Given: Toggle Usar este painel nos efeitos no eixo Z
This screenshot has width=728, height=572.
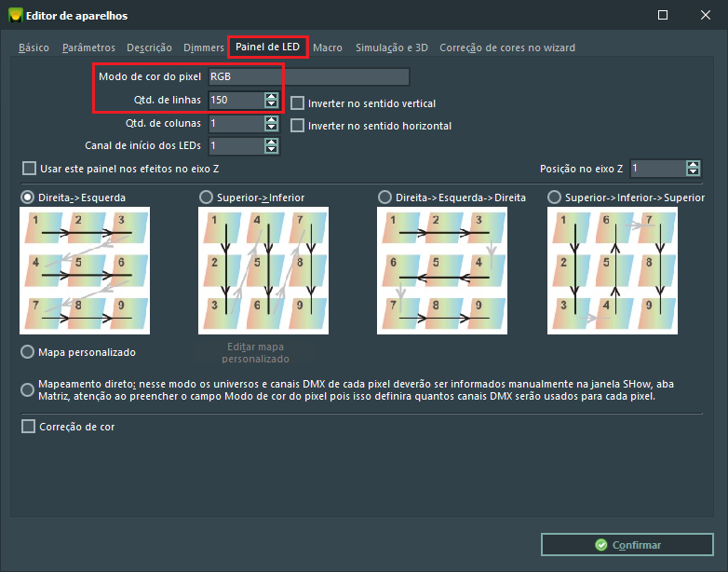Looking at the screenshot, I should pos(29,169).
